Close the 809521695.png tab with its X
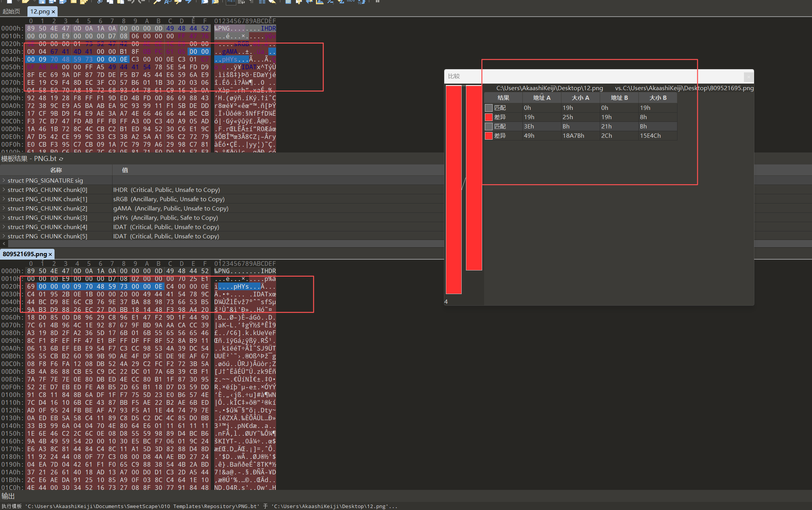Image resolution: width=812 pixels, height=510 pixels. tap(50, 254)
